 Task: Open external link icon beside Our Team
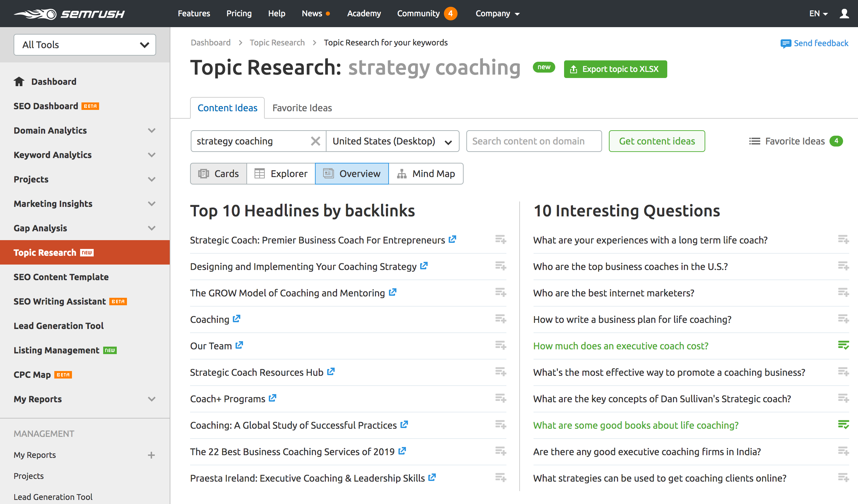coord(239,345)
